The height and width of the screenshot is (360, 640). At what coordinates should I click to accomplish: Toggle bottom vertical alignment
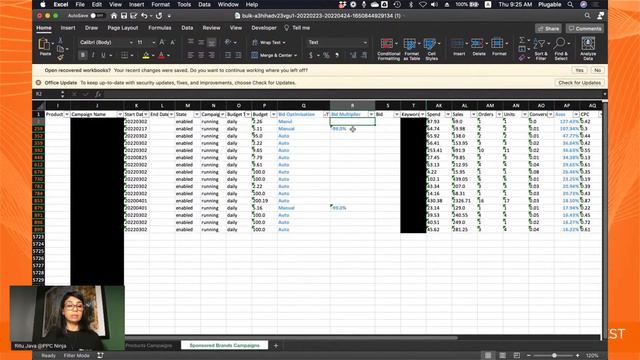coord(211,42)
